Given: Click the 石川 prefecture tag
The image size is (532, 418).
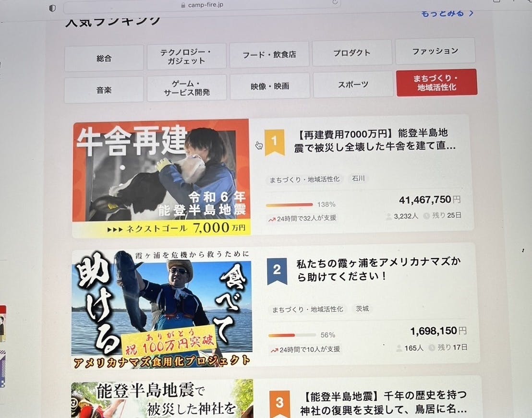Looking at the screenshot, I should [358, 179].
